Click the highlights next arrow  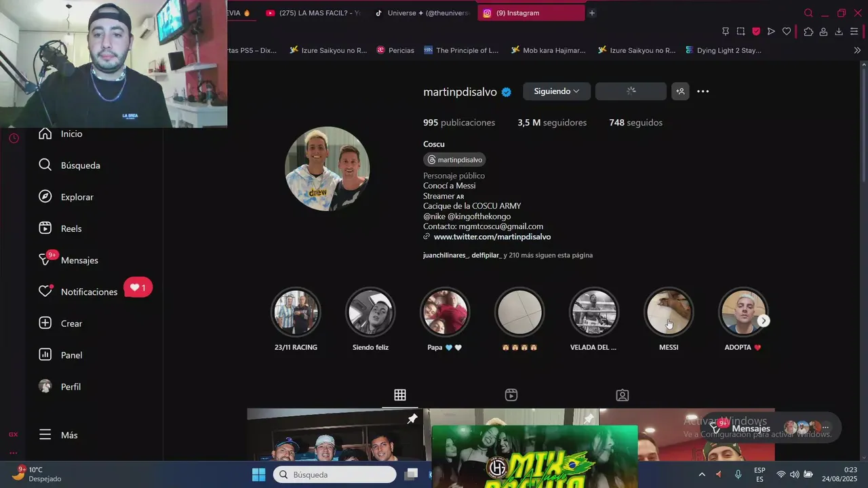click(764, 321)
